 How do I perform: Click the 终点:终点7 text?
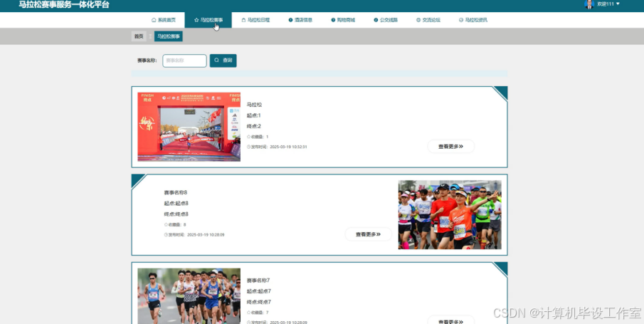(259, 302)
